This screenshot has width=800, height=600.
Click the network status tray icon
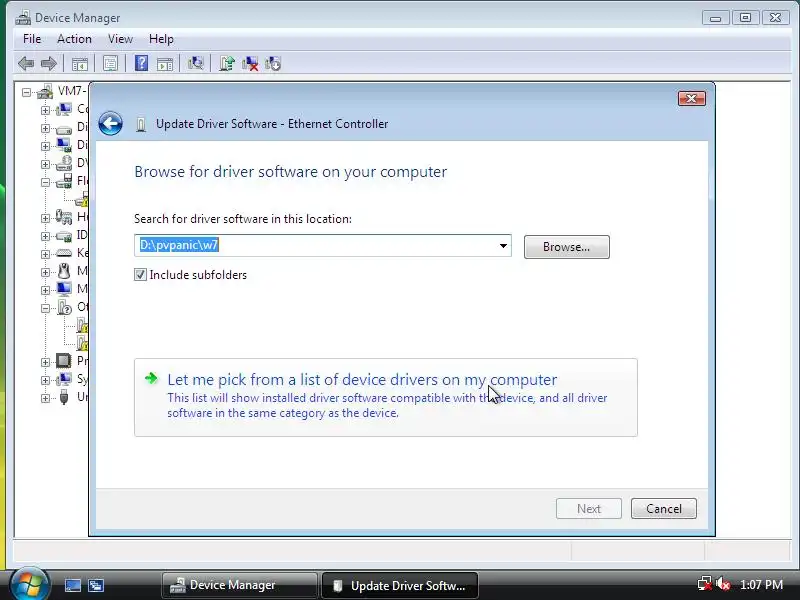(x=705, y=584)
